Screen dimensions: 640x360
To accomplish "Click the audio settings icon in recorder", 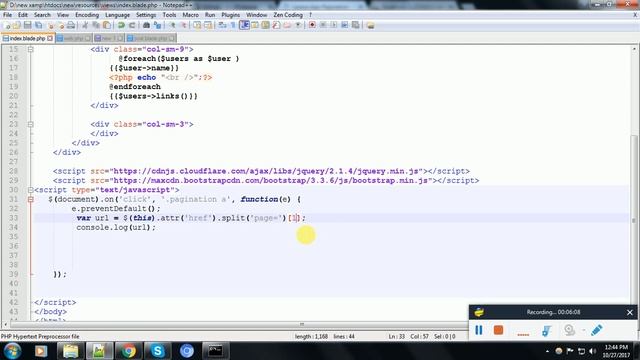I will 546,330.
